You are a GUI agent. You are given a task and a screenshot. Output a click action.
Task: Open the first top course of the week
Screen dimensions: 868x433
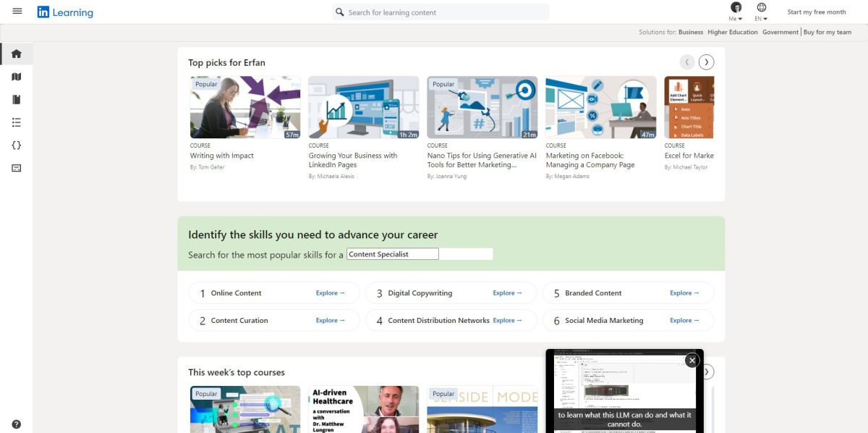tap(245, 409)
